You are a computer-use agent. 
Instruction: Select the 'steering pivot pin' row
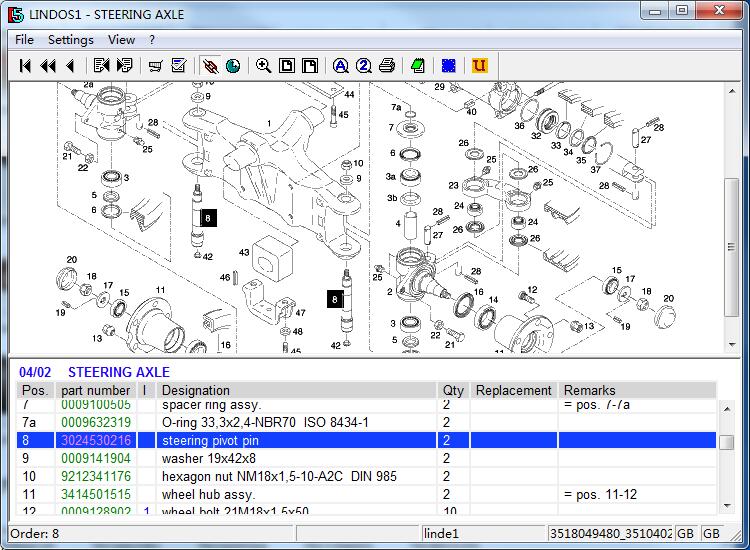[366, 440]
